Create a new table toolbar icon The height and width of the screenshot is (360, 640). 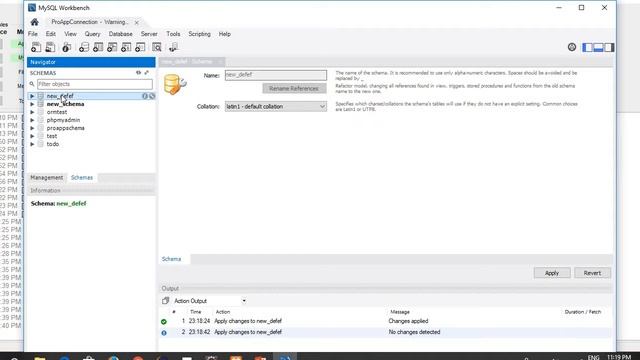pyautogui.click(x=98, y=47)
